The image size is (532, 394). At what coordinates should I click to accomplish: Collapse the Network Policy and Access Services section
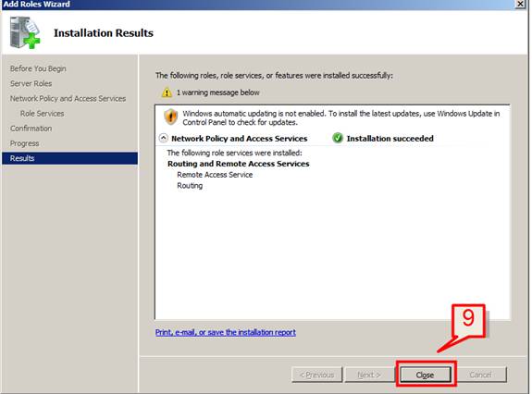click(x=164, y=138)
